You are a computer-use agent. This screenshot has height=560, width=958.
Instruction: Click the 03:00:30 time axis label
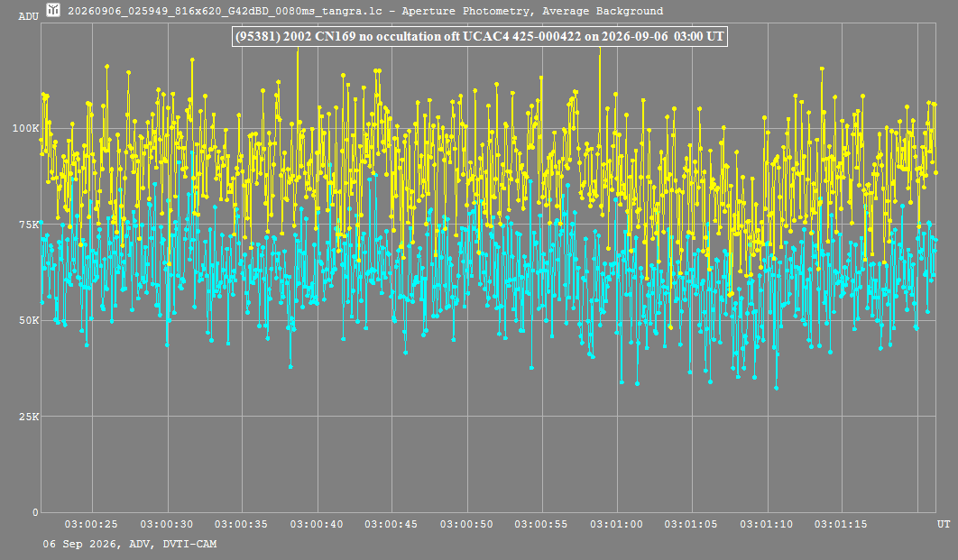167,524
